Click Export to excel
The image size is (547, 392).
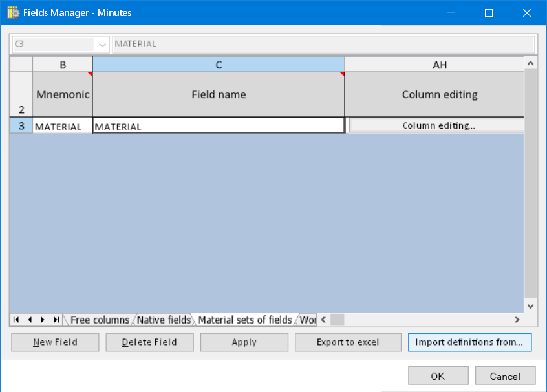[348, 342]
